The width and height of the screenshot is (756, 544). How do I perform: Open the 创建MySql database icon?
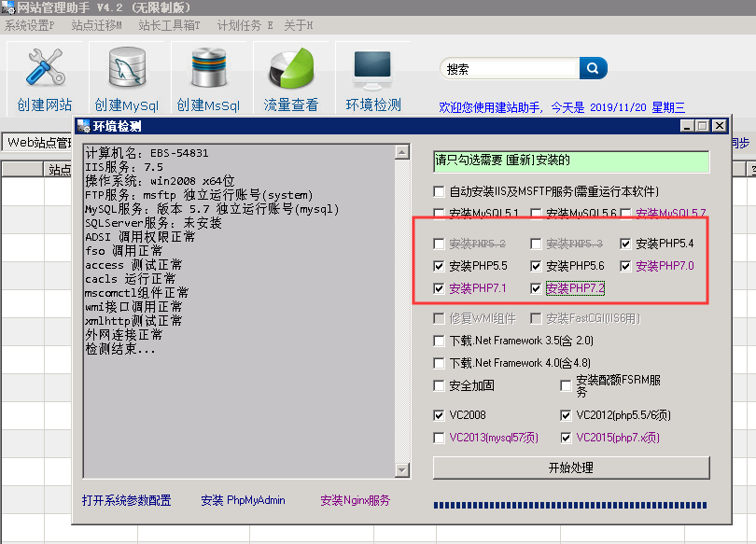point(126,70)
